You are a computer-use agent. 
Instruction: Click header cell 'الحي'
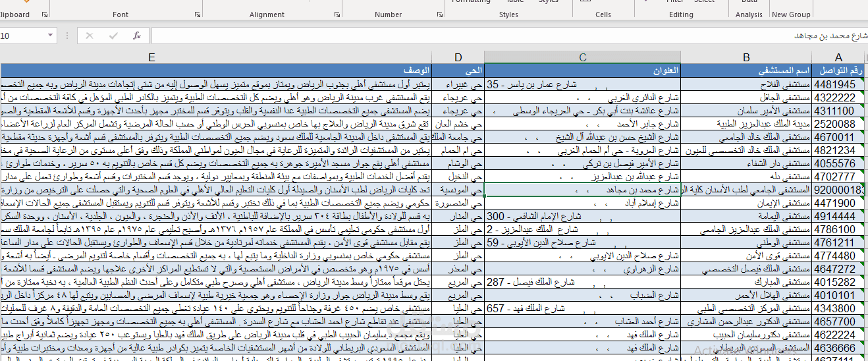(x=458, y=70)
